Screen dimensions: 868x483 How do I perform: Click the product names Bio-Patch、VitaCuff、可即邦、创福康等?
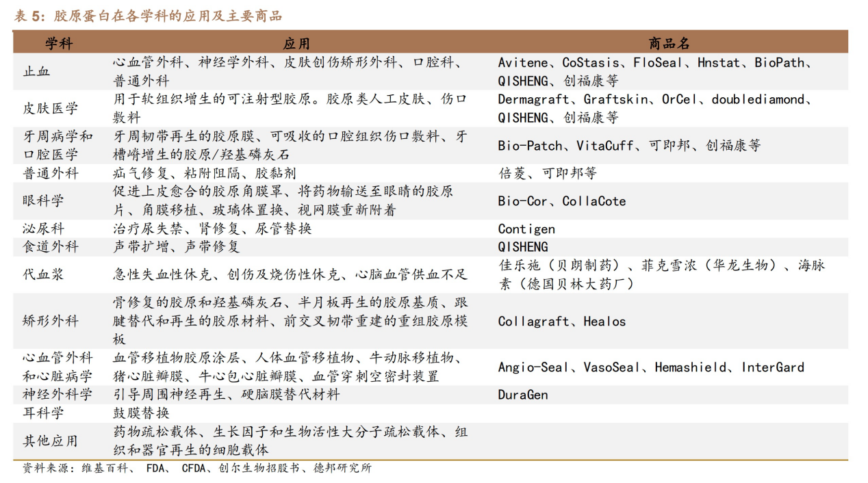(x=629, y=145)
